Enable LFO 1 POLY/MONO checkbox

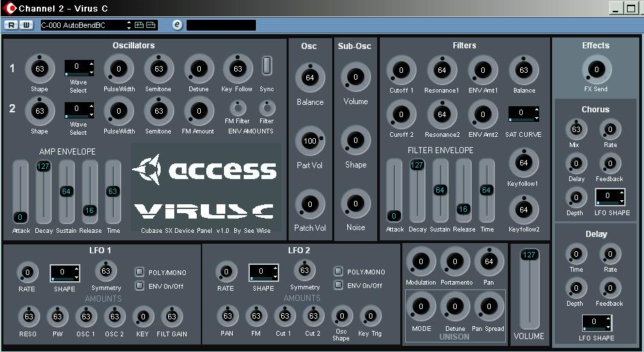point(140,272)
